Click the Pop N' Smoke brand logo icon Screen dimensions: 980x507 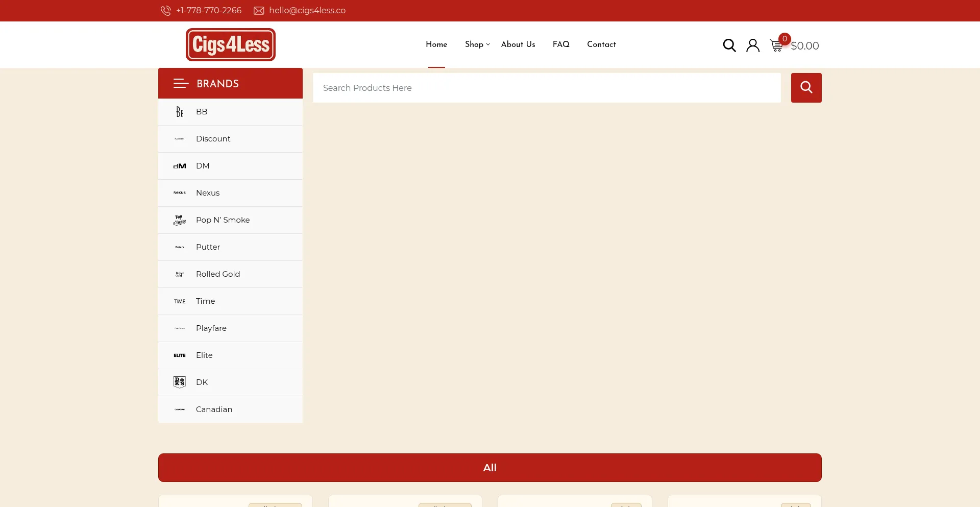pyautogui.click(x=180, y=220)
